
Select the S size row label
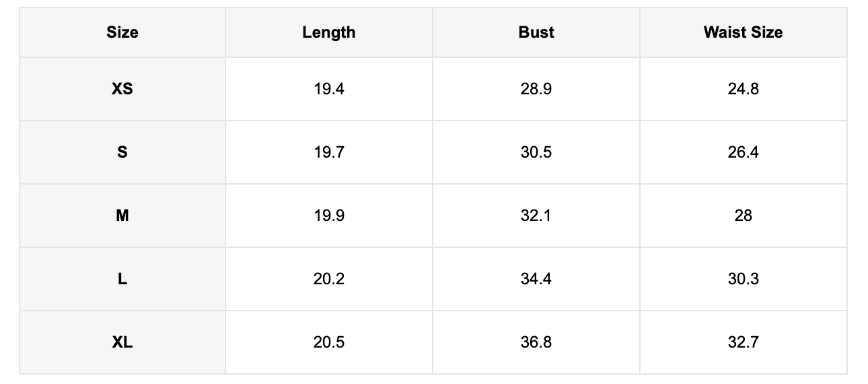(x=122, y=152)
